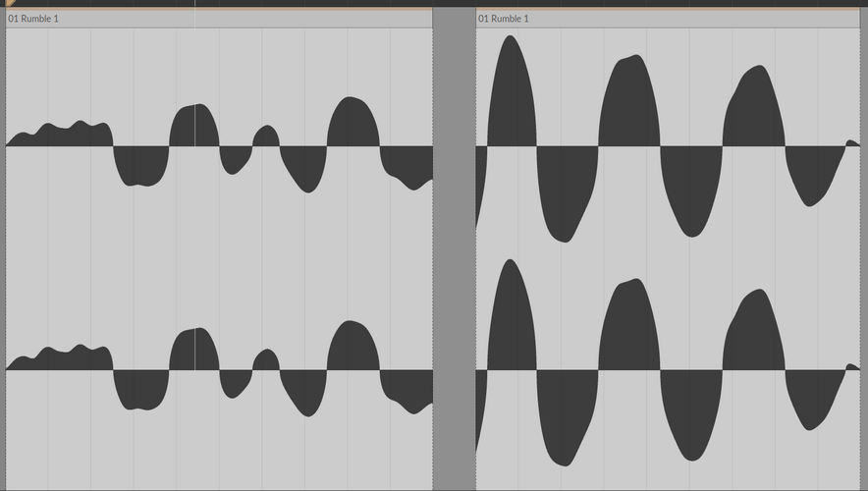Click the start edge of the second Rumble clip
868x491 pixels.
(x=476, y=249)
